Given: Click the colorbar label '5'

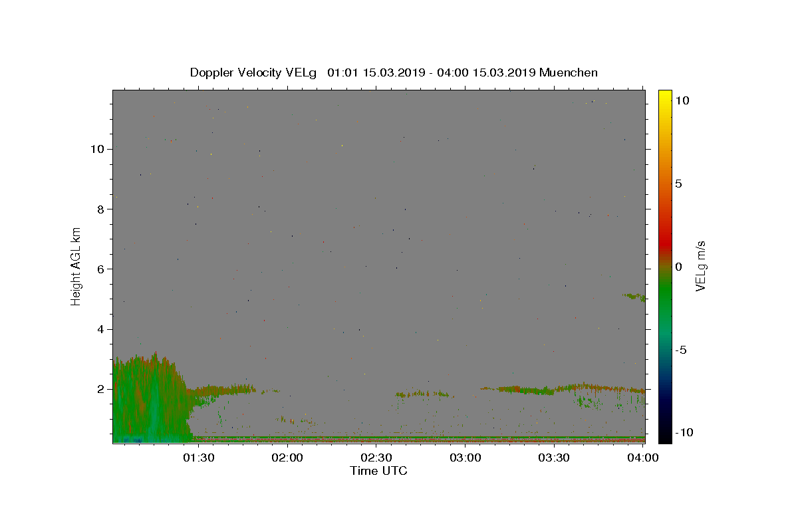Looking at the screenshot, I should tap(678, 184).
